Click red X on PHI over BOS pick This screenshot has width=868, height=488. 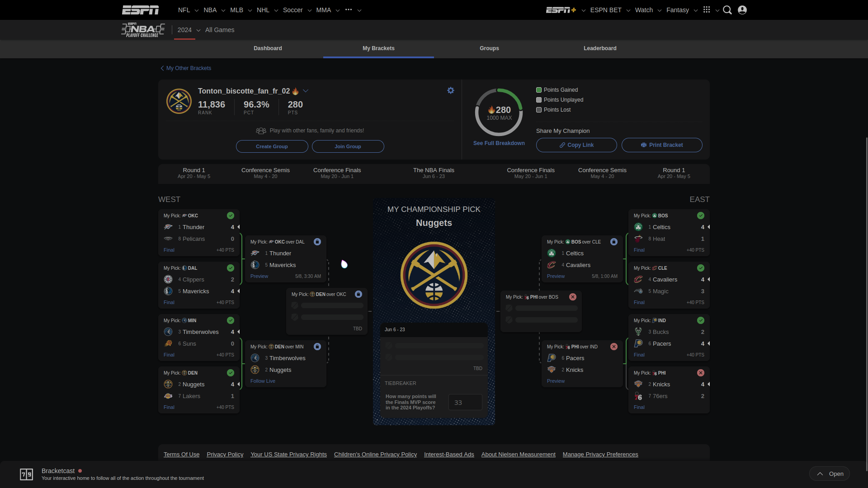point(573,297)
